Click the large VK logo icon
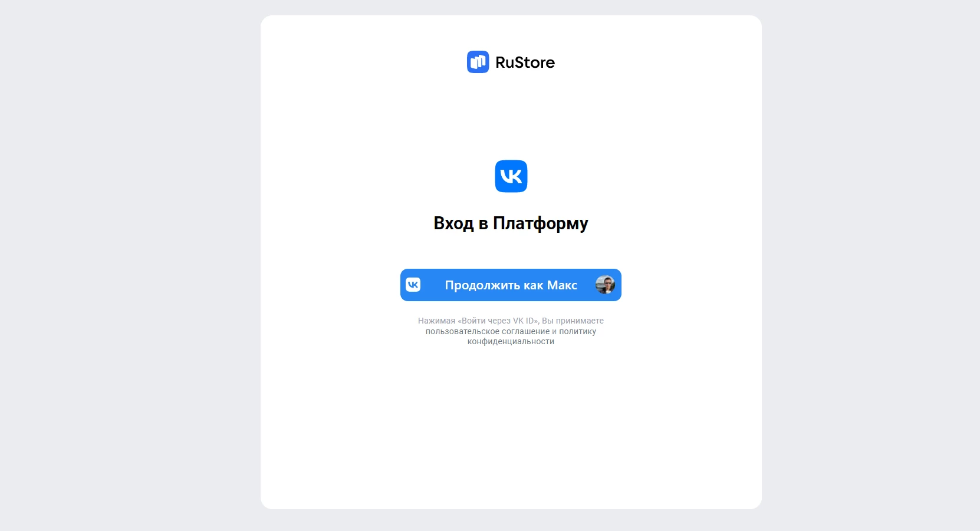980x531 pixels. (x=511, y=176)
